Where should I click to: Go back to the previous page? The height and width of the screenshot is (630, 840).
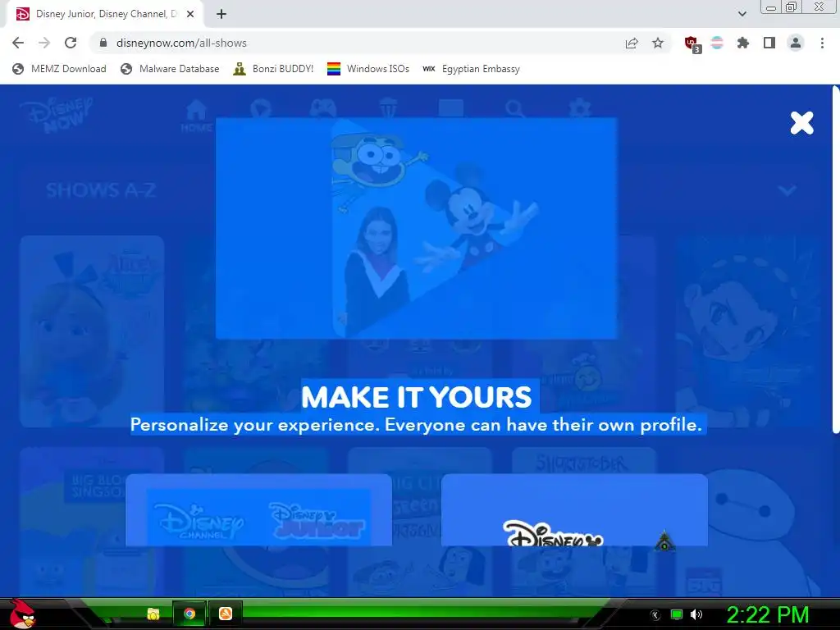(18, 43)
